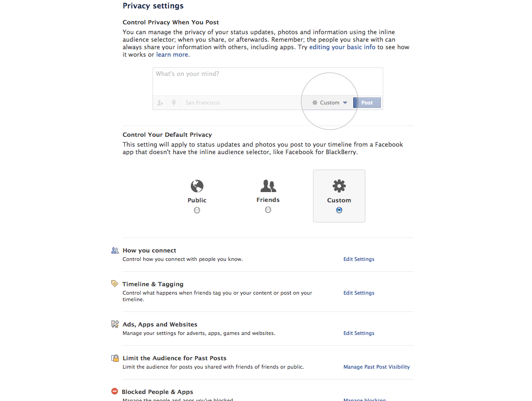532x401 pixels.
Task: Open the editing your basic info link
Action: point(342,47)
